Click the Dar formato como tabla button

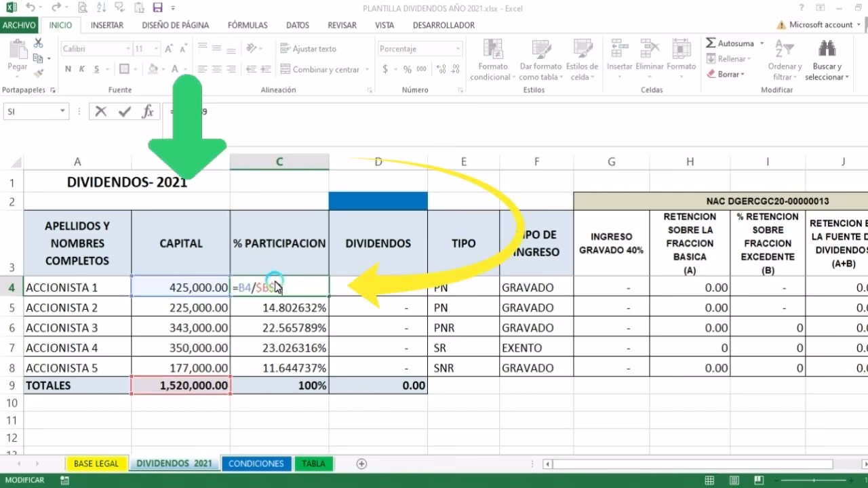pyautogui.click(x=540, y=60)
